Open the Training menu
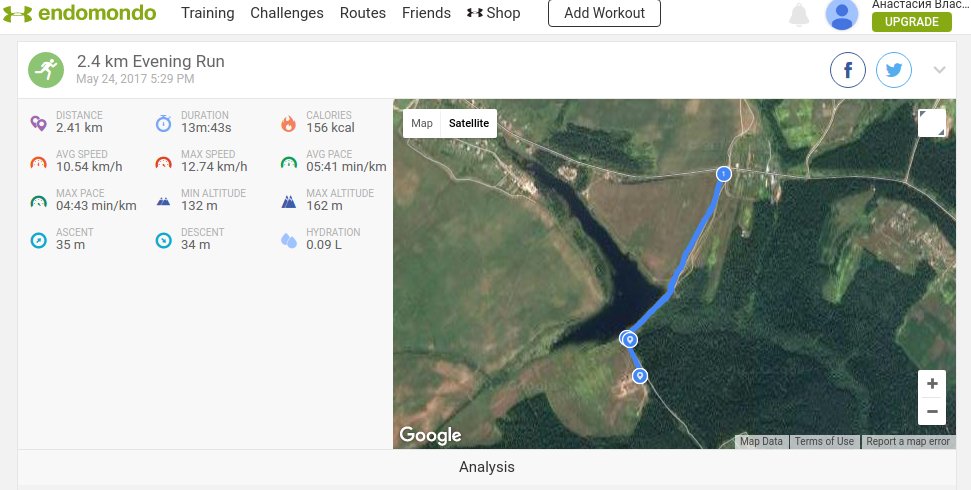The image size is (971, 490). (x=208, y=13)
